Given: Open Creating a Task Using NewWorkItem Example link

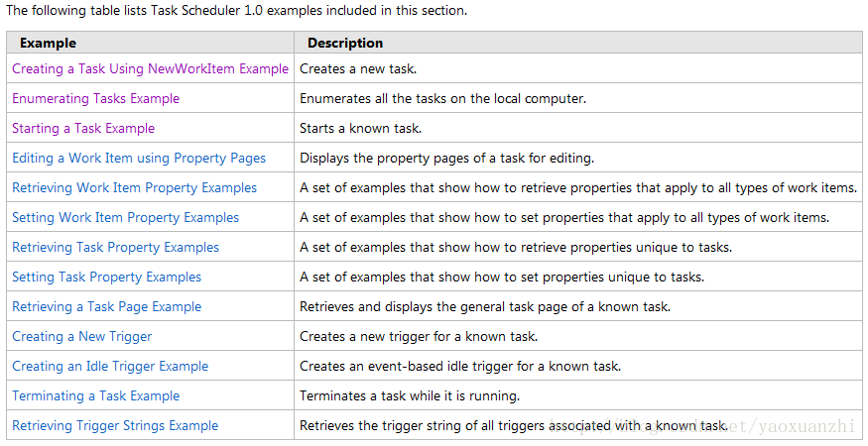Looking at the screenshot, I should 150,68.
